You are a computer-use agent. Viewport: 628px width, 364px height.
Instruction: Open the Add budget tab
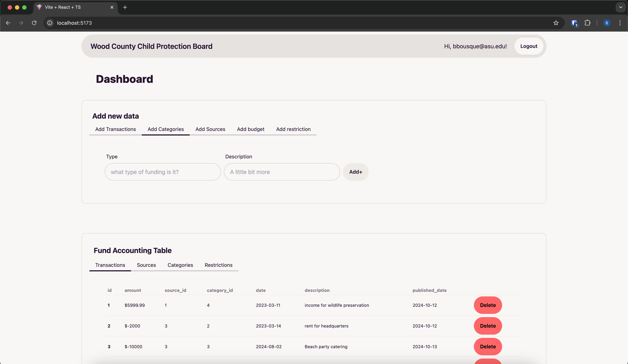point(250,129)
